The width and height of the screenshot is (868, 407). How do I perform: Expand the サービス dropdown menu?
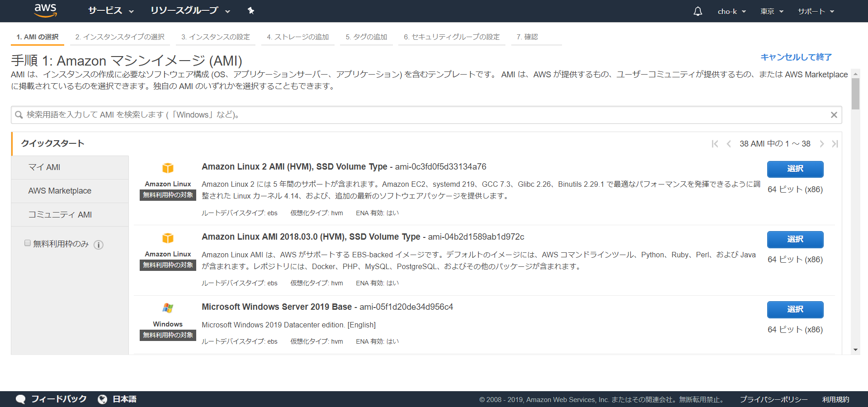point(111,11)
